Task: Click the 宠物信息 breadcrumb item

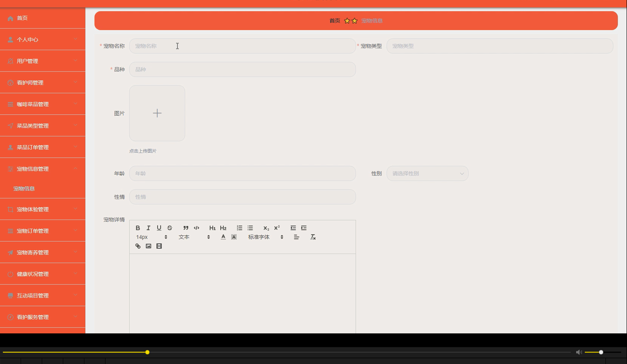Action: pyautogui.click(x=372, y=21)
